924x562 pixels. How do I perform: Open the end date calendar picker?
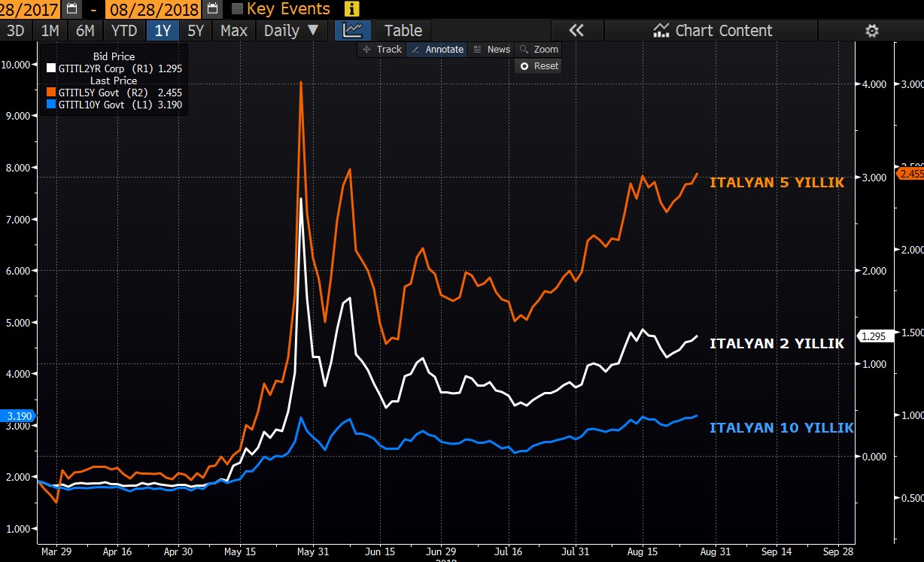212,9
